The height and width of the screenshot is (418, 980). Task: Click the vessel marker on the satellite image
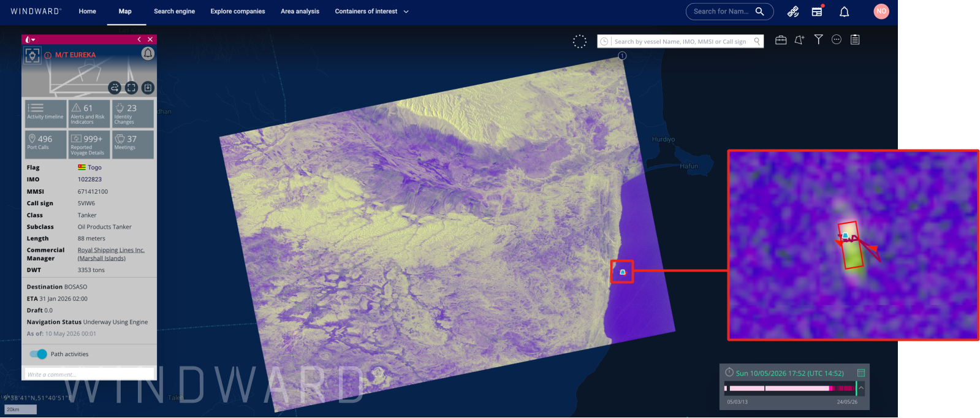[x=623, y=272]
